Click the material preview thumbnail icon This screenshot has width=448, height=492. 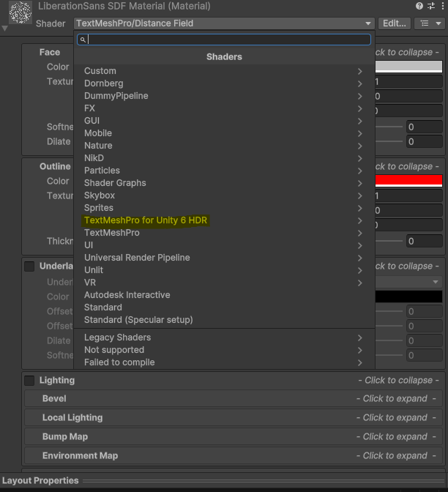pyautogui.click(x=20, y=12)
